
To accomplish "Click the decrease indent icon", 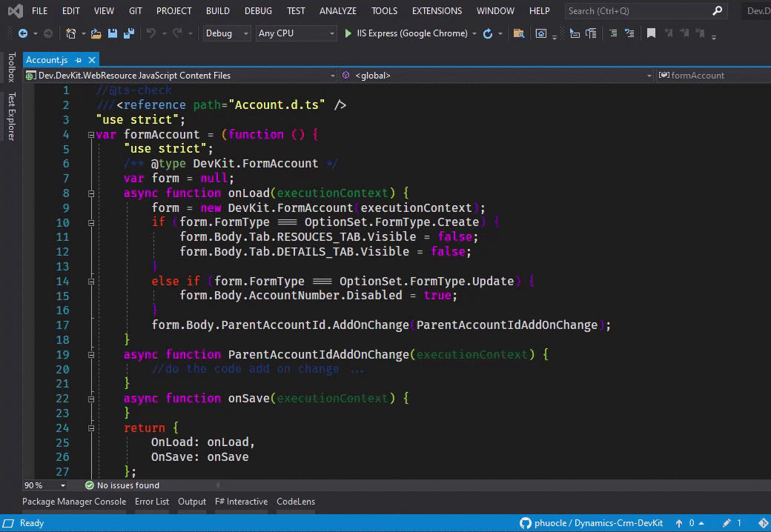I will click(x=575, y=33).
